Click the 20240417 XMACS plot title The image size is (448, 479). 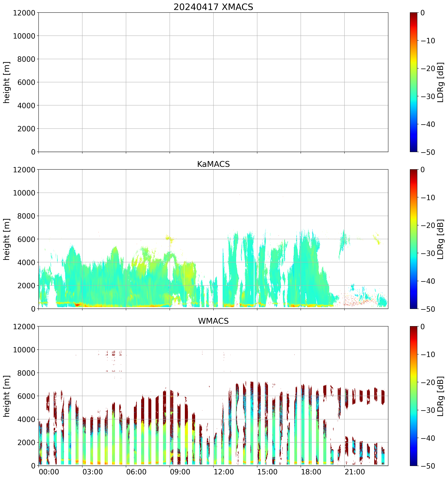pos(213,7)
